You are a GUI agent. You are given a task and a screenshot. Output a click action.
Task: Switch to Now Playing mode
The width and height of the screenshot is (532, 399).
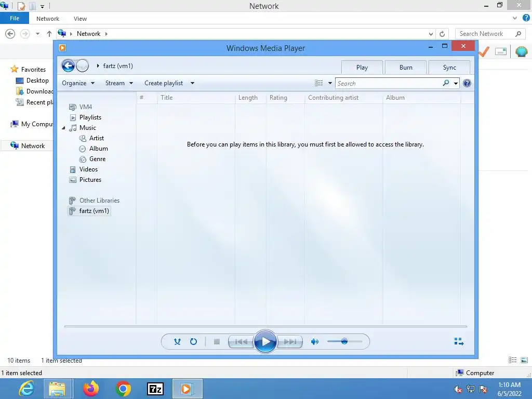(459, 341)
